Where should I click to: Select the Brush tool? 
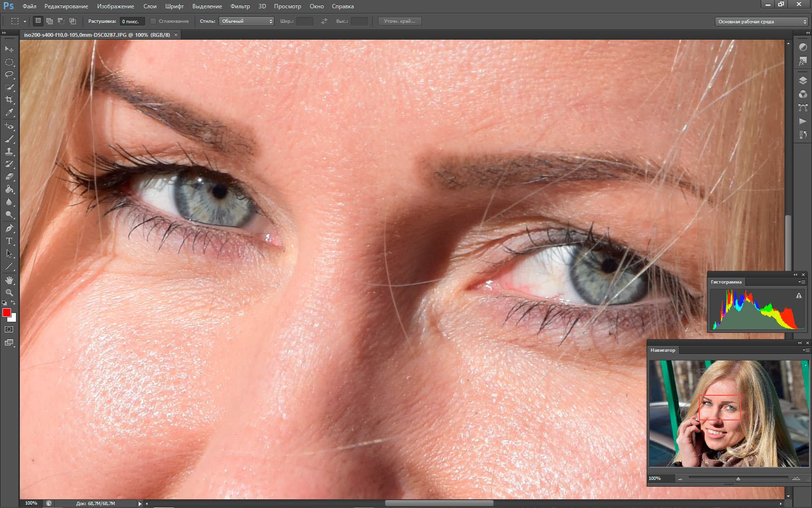(x=9, y=139)
